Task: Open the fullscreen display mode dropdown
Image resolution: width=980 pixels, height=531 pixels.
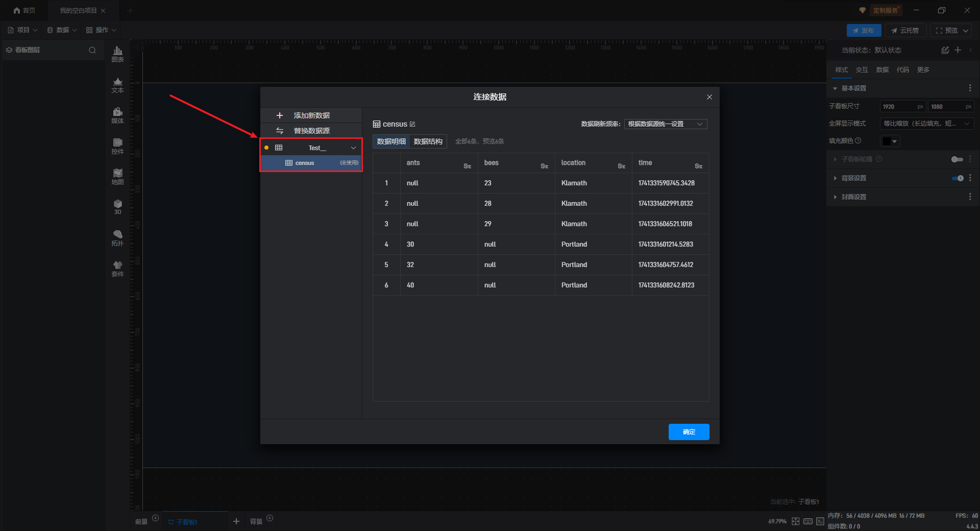Action: pyautogui.click(x=926, y=124)
